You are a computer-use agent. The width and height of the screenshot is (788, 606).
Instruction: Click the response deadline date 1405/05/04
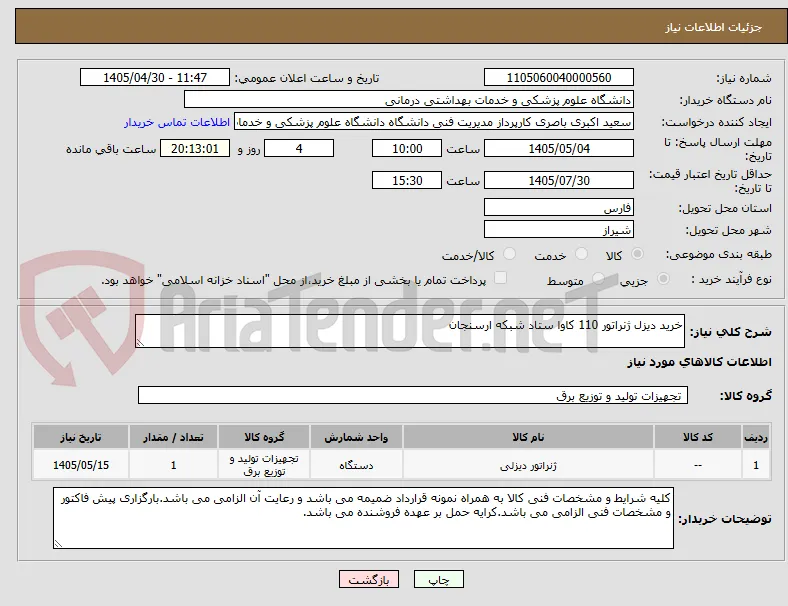click(x=558, y=149)
